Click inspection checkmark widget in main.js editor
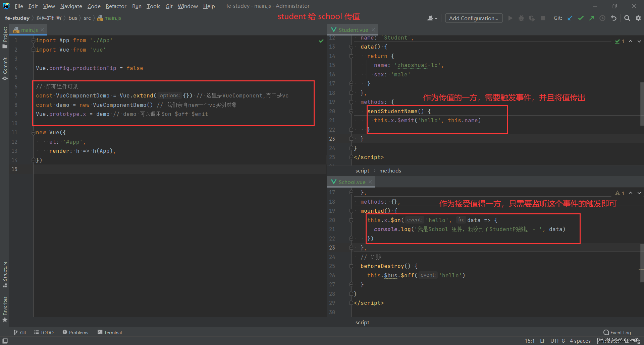 click(x=321, y=41)
